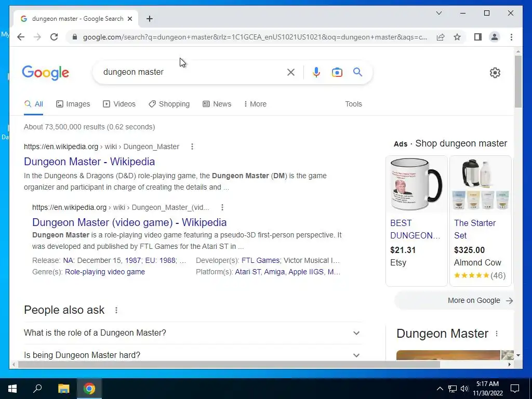Click the Dungeon Master knowledge panel image
The image size is (532, 399).
click(448, 355)
